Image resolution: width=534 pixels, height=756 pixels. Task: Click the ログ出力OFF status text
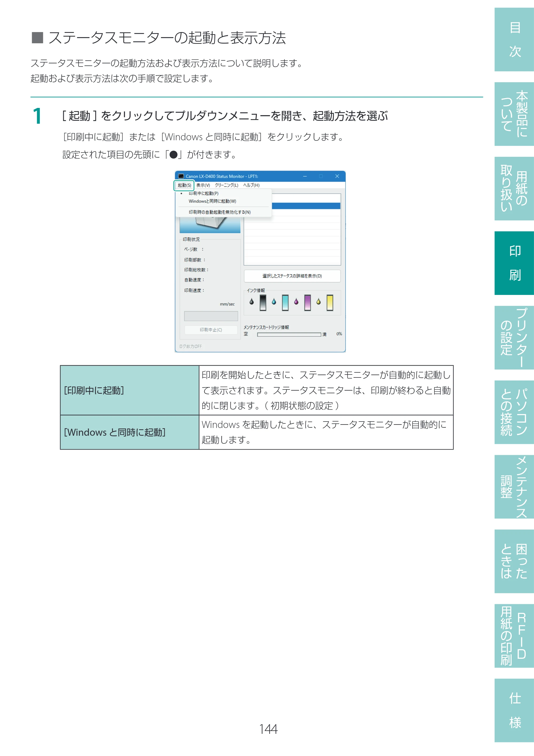pyautogui.click(x=190, y=346)
